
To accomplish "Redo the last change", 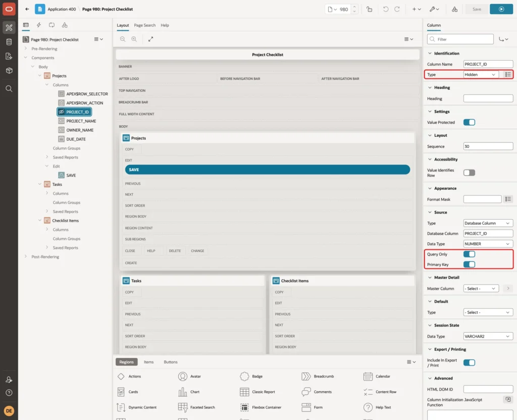I will click(x=397, y=9).
